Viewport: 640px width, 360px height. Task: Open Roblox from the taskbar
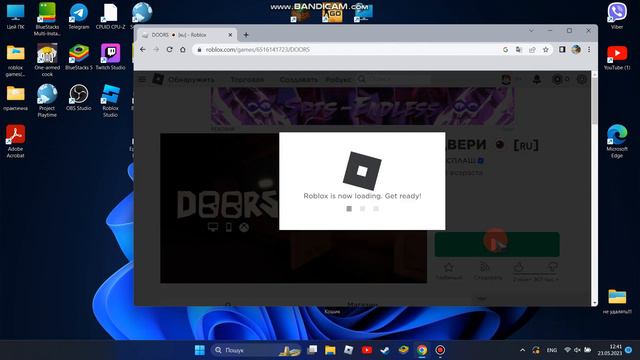tap(348, 350)
